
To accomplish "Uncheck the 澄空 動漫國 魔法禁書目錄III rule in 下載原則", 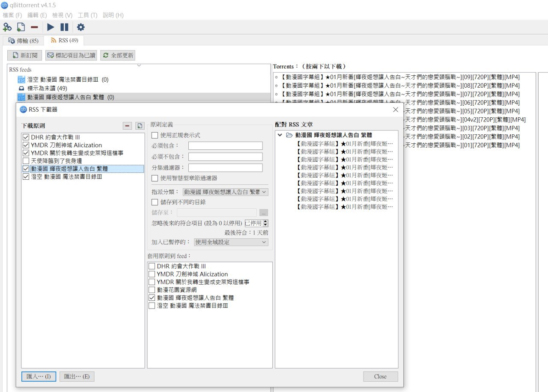I will coord(26,177).
